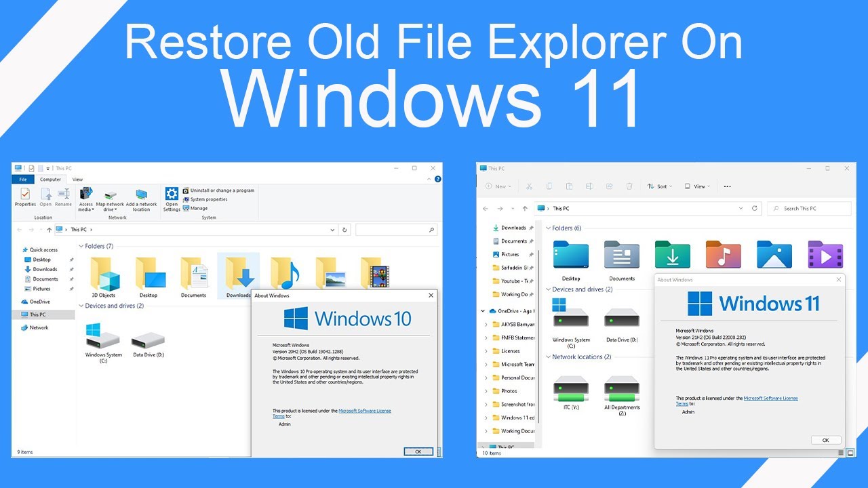Select the Music folder in Windows 10 Explorer
This screenshot has height=488, width=868.
point(283,273)
